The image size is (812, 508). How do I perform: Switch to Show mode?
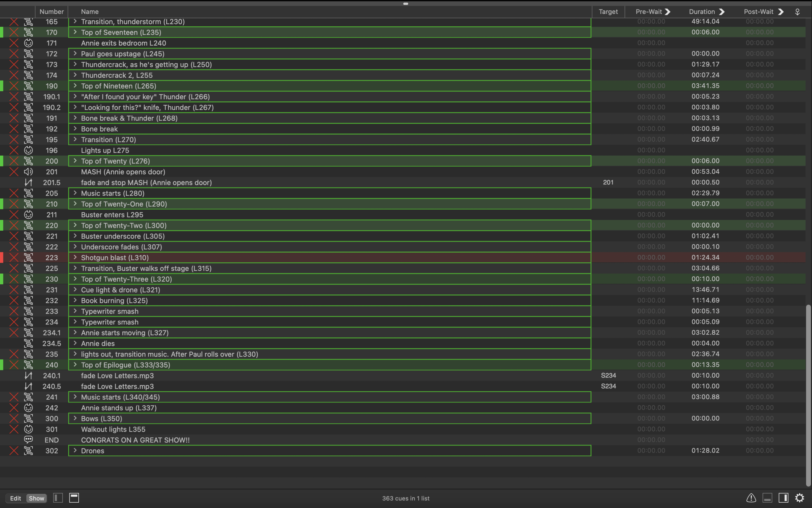pos(36,498)
